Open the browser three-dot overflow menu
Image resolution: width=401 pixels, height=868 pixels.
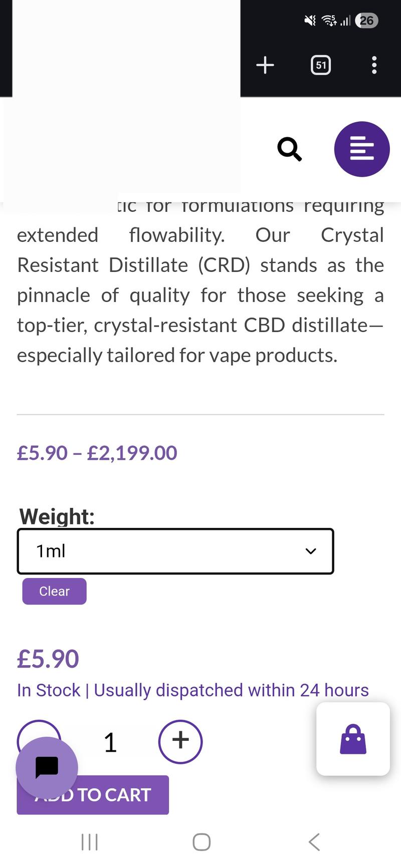[374, 65]
